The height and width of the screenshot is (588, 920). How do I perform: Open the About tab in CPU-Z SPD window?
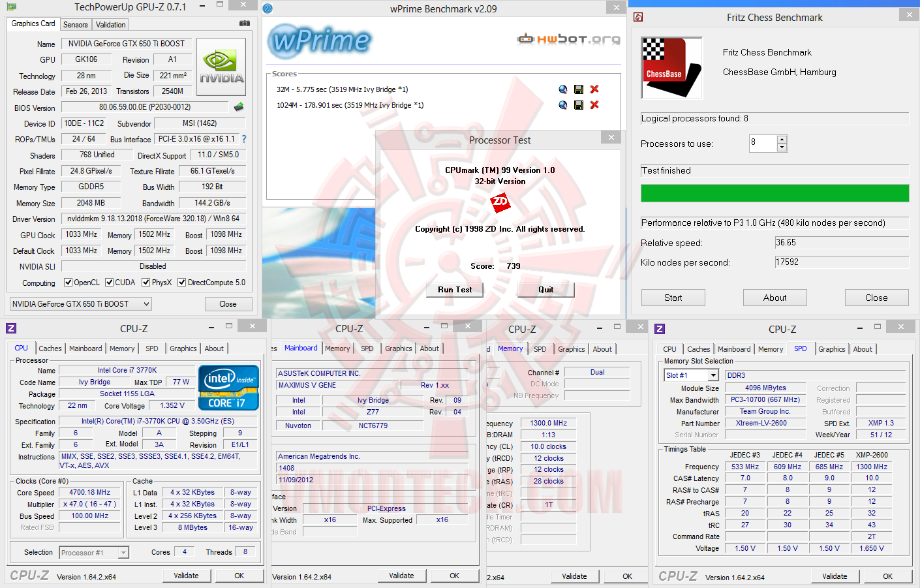pyautogui.click(x=863, y=349)
